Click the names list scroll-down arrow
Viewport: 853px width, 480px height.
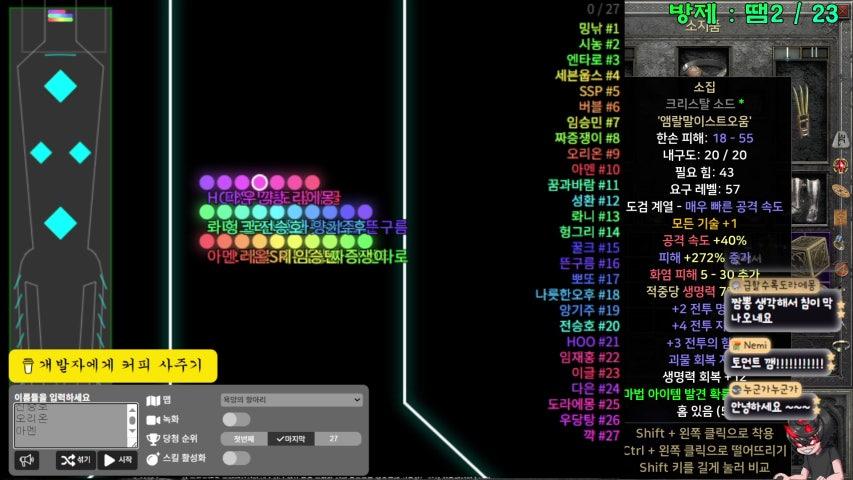coord(132,432)
